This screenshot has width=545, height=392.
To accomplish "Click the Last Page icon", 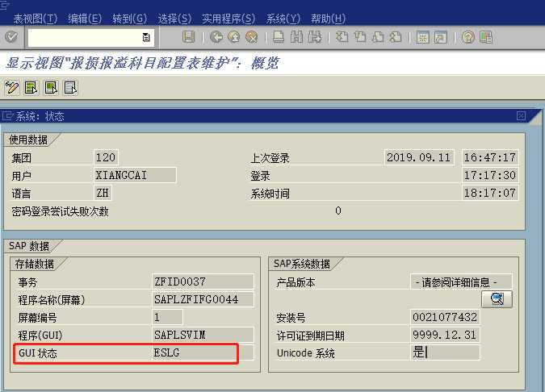I will pos(396,37).
